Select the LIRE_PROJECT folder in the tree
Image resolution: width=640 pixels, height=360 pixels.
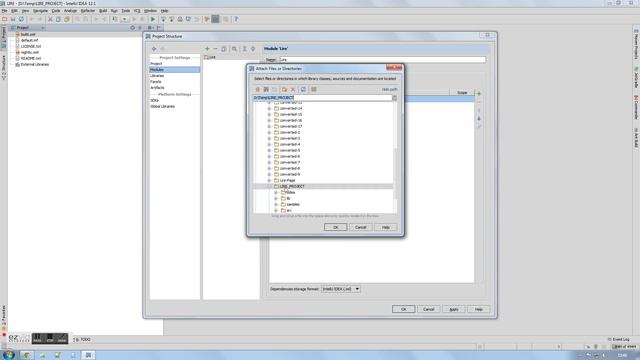click(292, 187)
